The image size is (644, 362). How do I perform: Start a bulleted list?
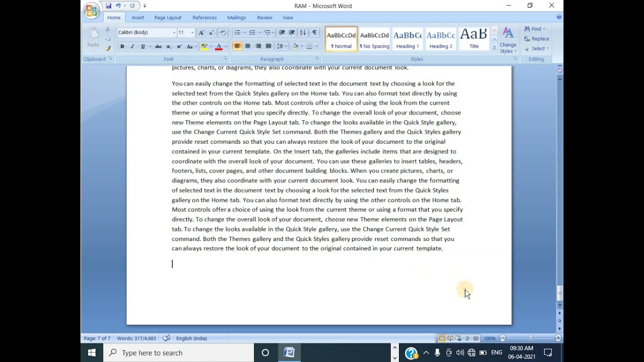[x=237, y=33]
